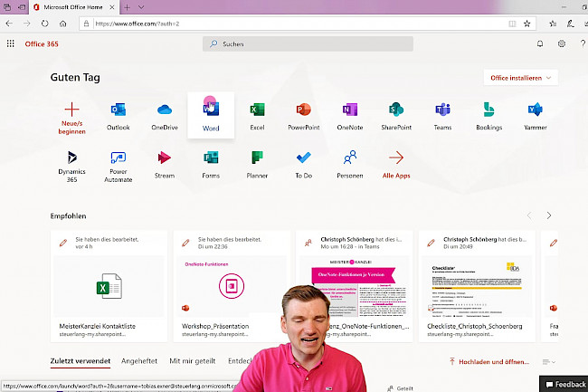588x392 pixels.
Task: Click the Office 365 header link
Action: point(42,43)
